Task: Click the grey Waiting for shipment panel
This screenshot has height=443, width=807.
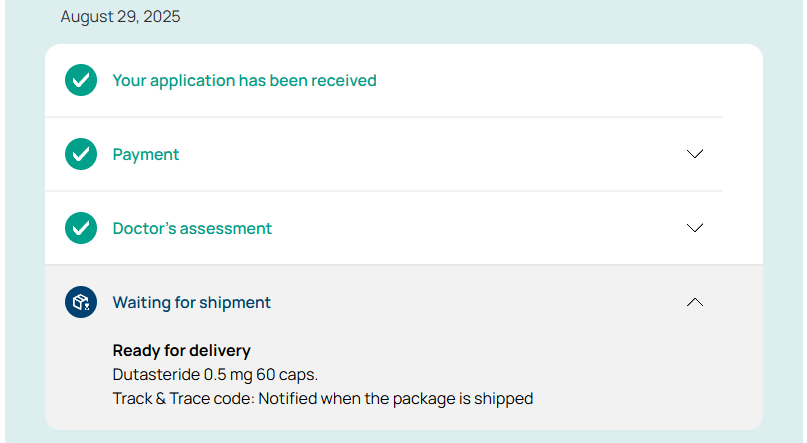Action: tap(404, 348)
